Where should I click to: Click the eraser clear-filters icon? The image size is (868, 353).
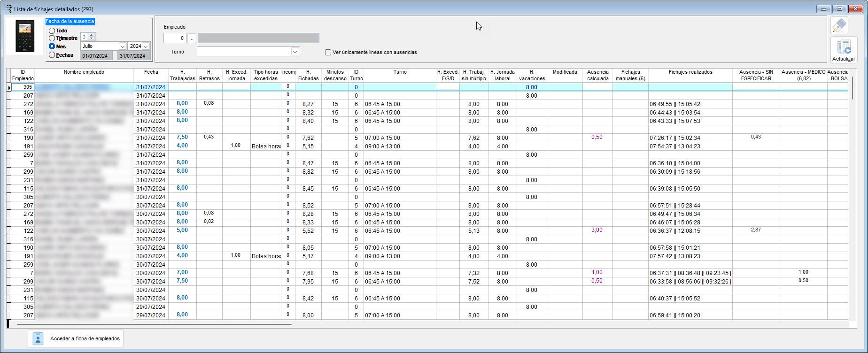tap(839, 25)
